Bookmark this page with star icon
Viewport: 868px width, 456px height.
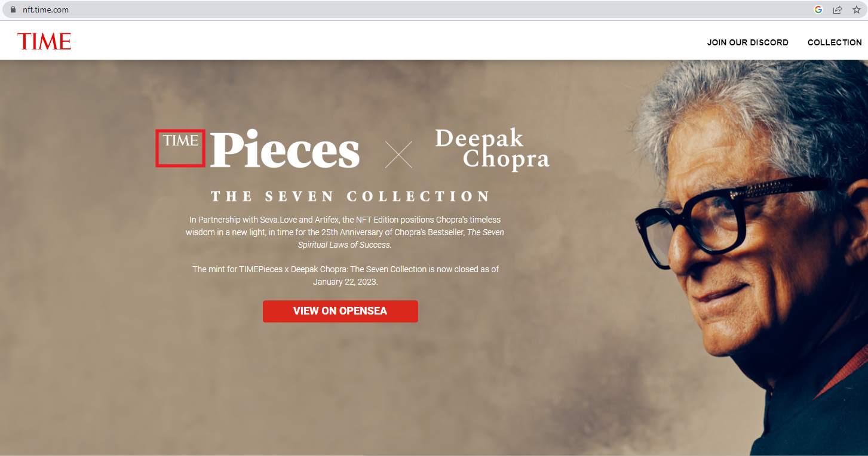point(857,10)
